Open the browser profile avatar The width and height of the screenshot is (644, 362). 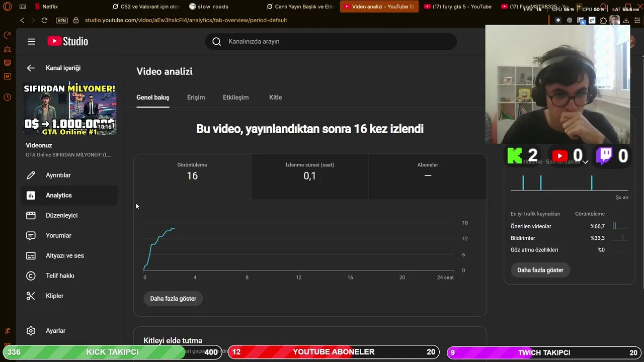tap(614, 20)
